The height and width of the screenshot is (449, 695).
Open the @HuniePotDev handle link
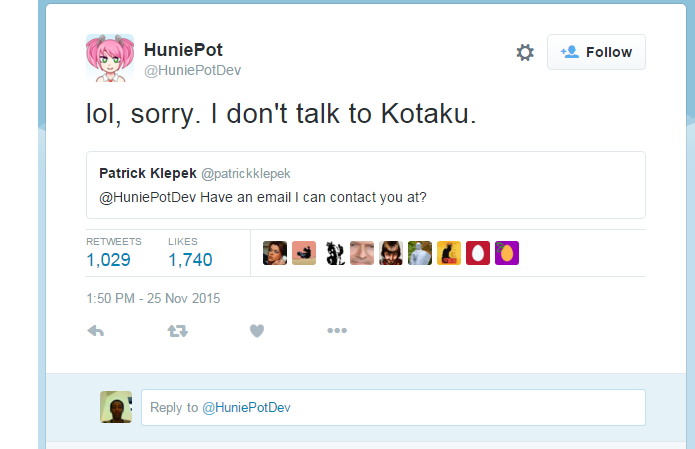(x=192, y=70)
